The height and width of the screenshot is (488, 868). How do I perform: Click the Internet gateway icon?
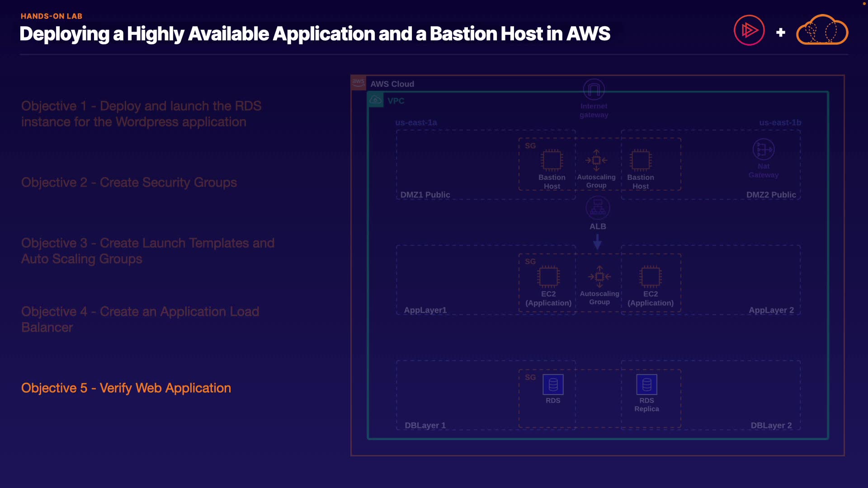(594, 89)
